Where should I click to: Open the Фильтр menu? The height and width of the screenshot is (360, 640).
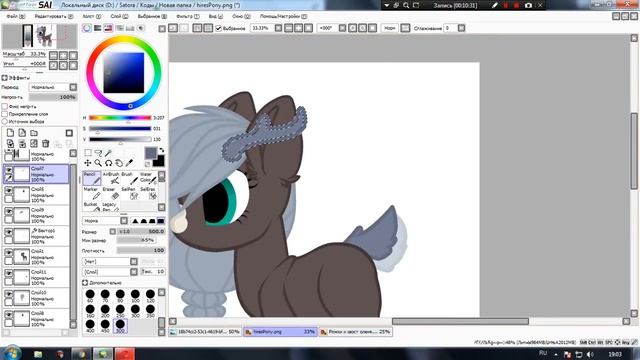(x=187, y=16)
